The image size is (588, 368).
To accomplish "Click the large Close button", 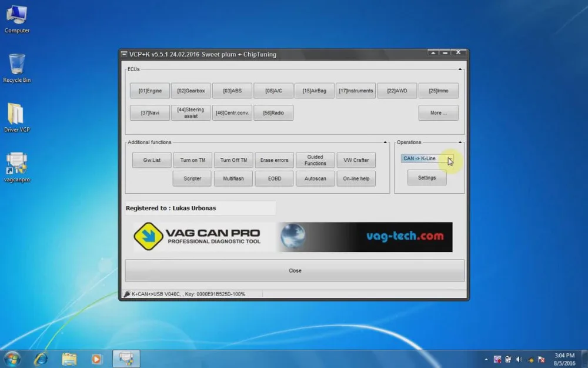I will coord(295,270).
